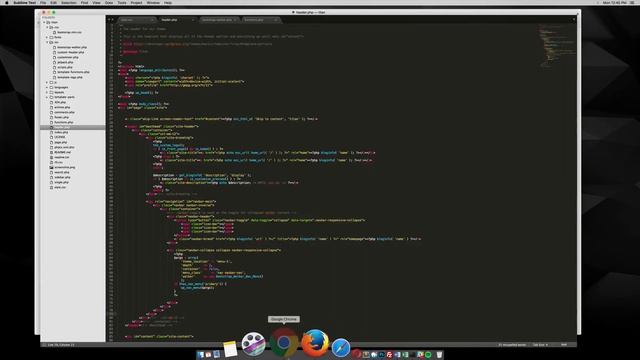Open Spotify from the dock
Viewport: 640px width, 360px height.
point(428,355)
